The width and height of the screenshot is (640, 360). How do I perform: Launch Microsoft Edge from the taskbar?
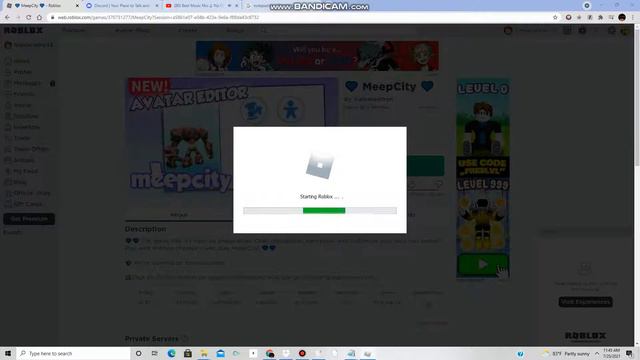(x=171, y=353)
